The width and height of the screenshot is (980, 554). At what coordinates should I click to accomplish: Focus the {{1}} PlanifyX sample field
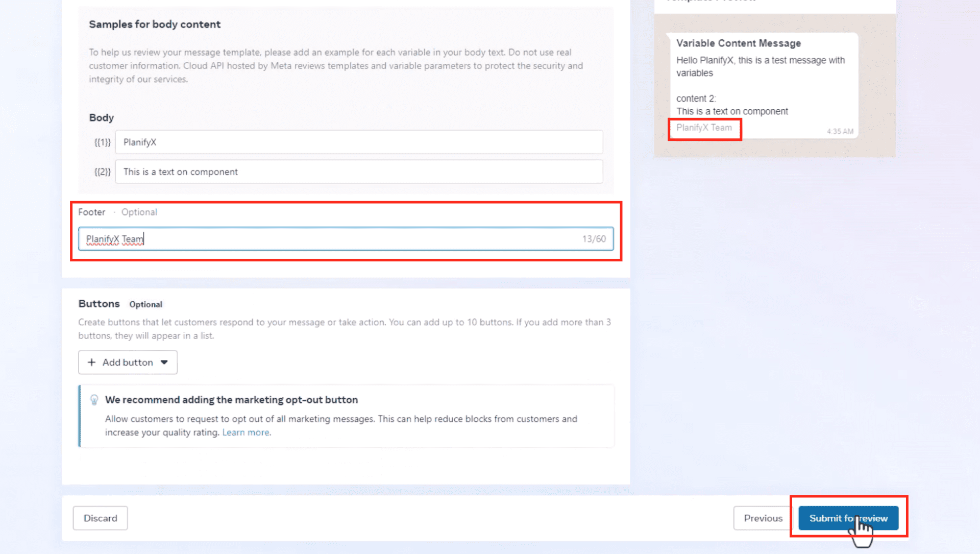(358, 142)
